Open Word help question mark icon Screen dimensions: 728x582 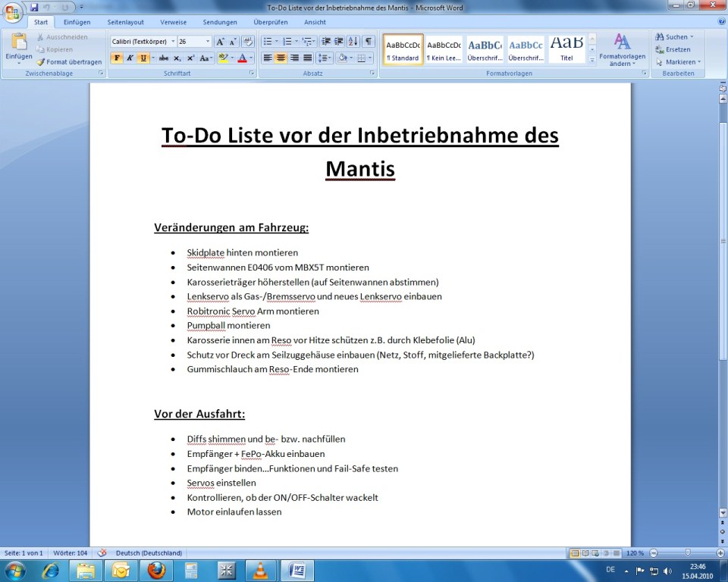[x=721, y=21]
